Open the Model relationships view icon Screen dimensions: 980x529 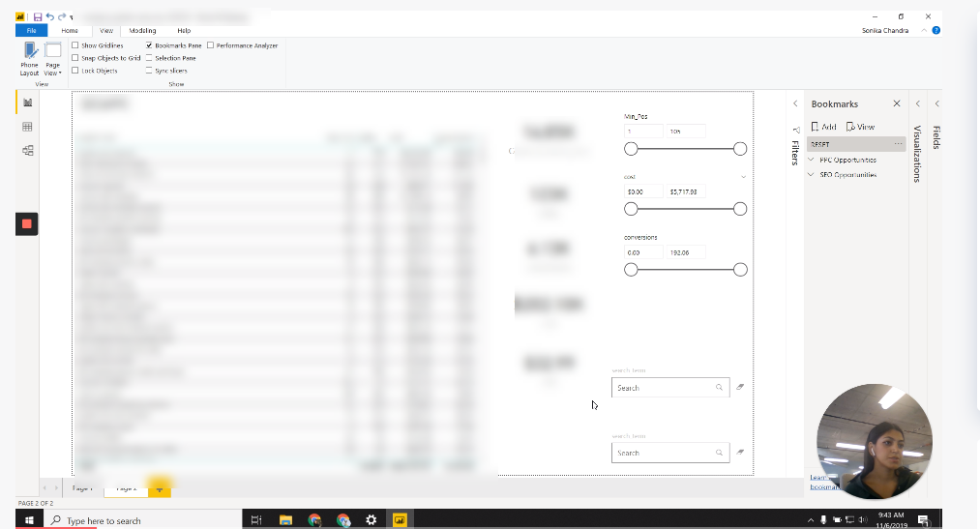tap(27, 150)
